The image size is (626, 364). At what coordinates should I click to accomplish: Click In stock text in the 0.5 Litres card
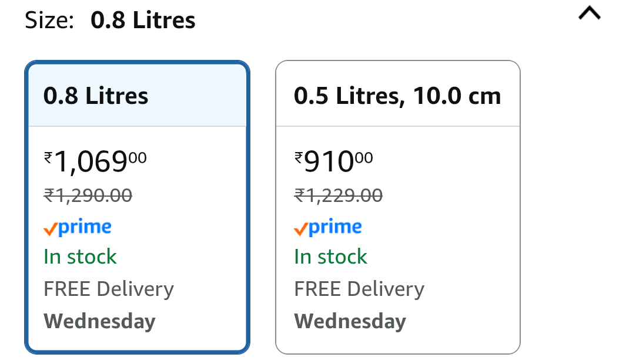coord(330,257)
